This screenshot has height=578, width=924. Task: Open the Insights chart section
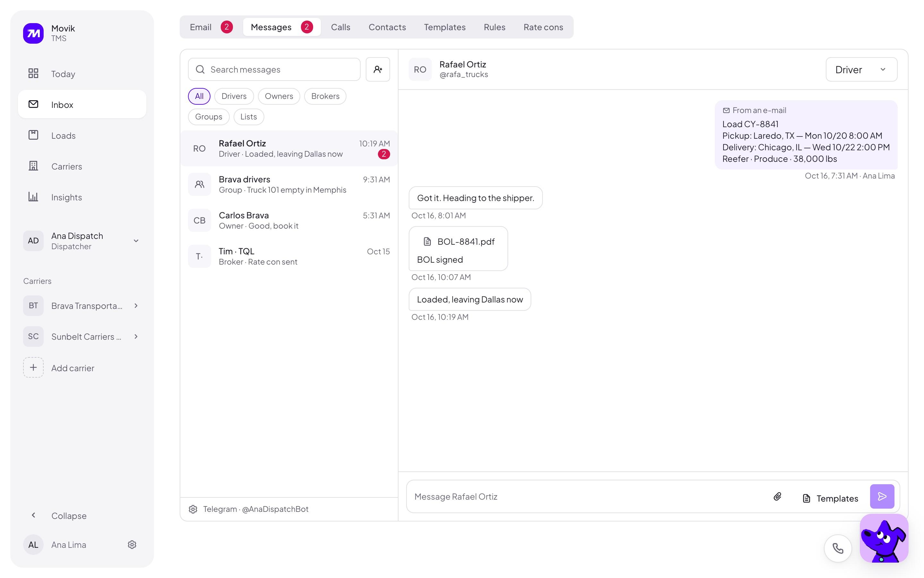82,197
